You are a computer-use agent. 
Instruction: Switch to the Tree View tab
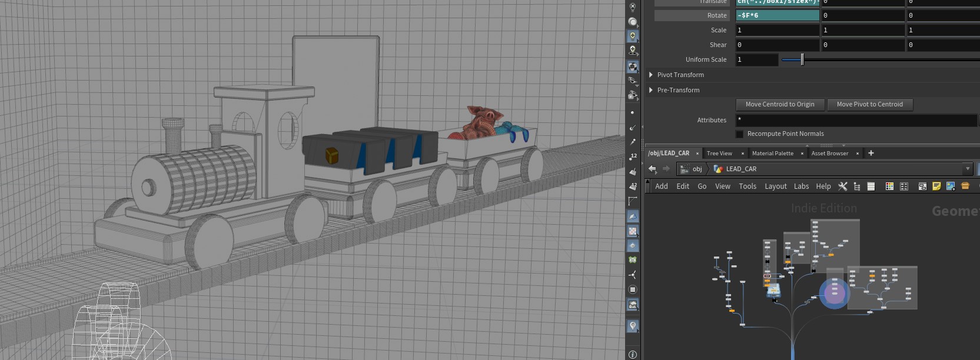tap(719, 154)
